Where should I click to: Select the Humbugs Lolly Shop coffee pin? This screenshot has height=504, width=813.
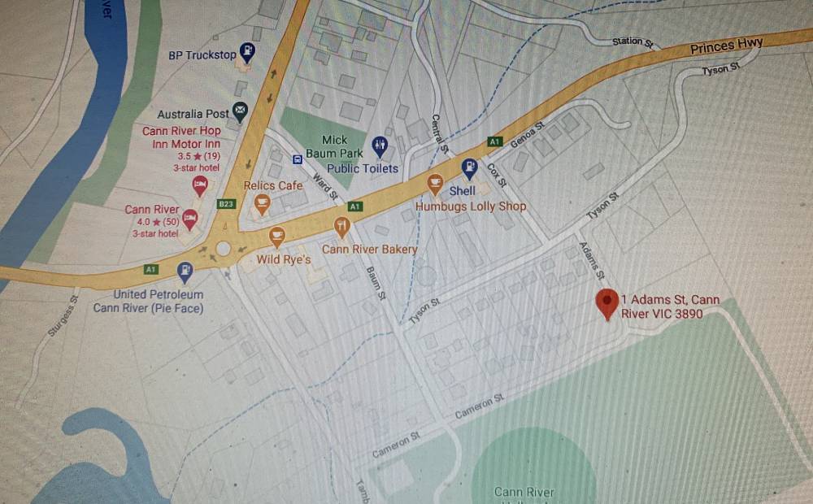coord(435,185)
